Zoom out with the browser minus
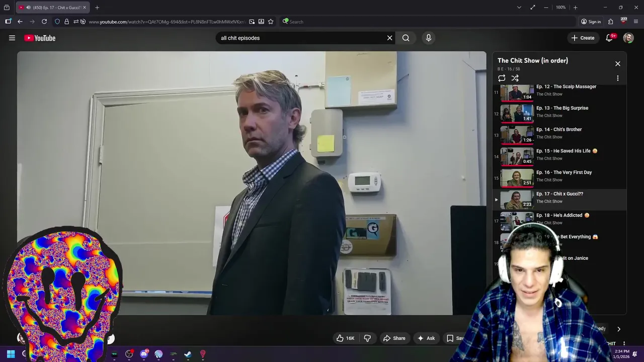The image size is (644, 362). coord(546,8)
